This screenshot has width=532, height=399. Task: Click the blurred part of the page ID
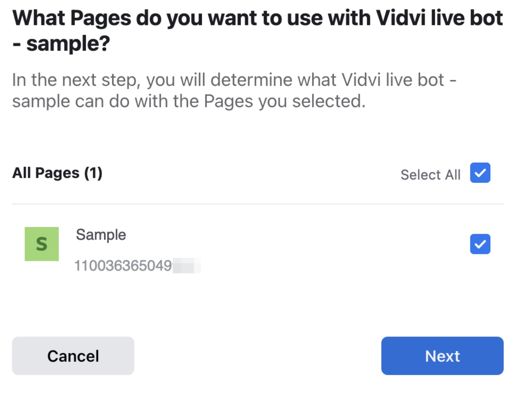click(186, 266)
